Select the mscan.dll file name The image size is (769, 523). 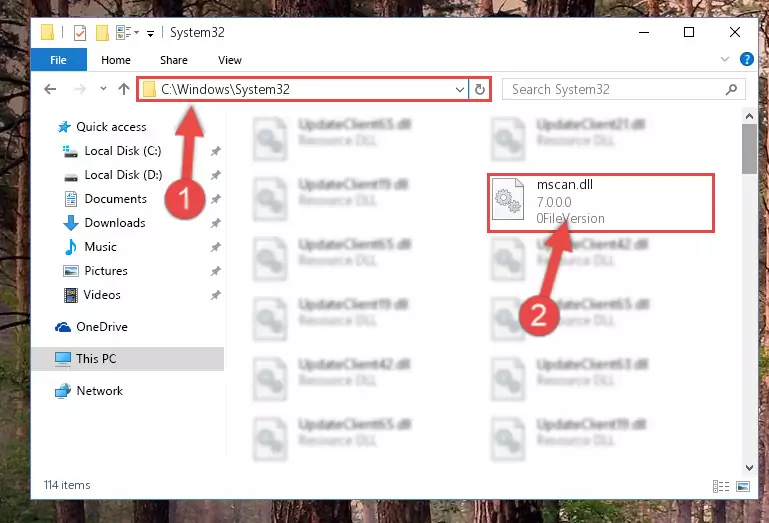point(564,184)
